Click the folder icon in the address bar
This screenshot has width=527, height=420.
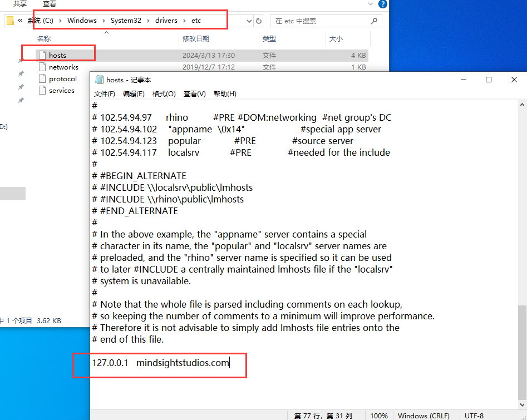click(9, 21)
